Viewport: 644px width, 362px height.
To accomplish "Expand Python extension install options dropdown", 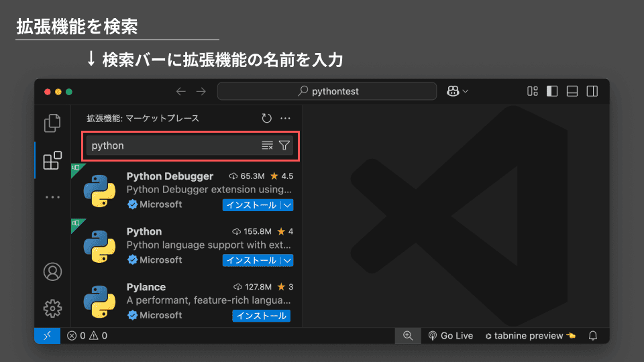I will coord(287,260).
